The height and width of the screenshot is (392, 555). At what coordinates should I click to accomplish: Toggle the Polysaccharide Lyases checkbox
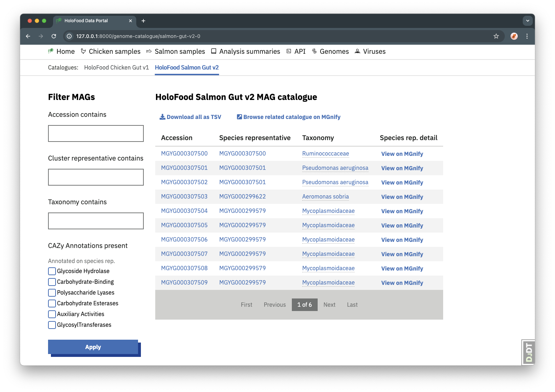(x=52, y=293)
